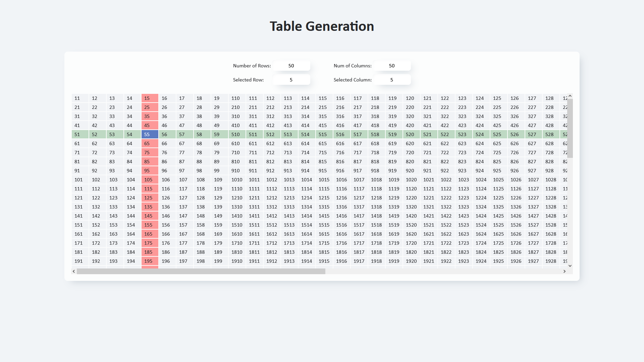Click the scroll left arrow
644x362 pixels.
pyautogui.click(x=74, y=271)
